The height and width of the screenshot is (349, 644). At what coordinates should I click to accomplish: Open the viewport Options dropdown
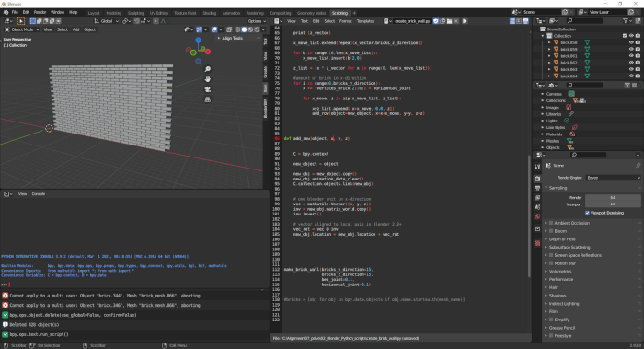coord(257,21)
